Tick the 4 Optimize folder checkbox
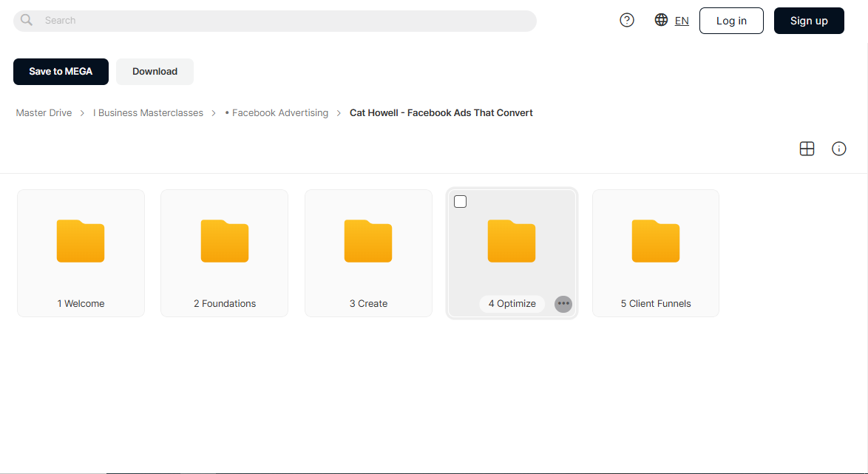Screen dimensions: 868x474 click(460, 202)
